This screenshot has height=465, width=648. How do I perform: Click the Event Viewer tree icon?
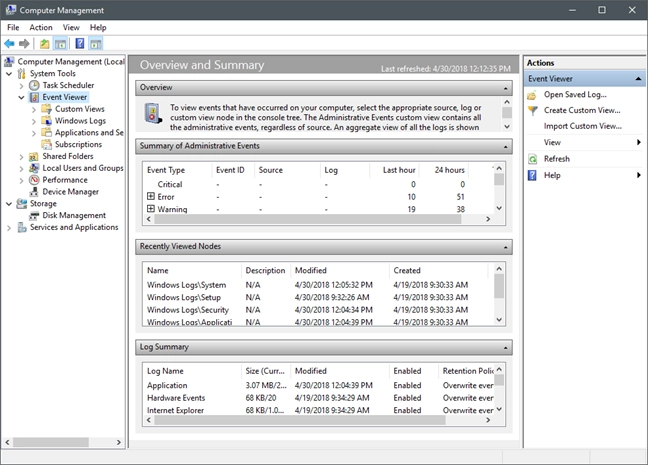(34, 97)
